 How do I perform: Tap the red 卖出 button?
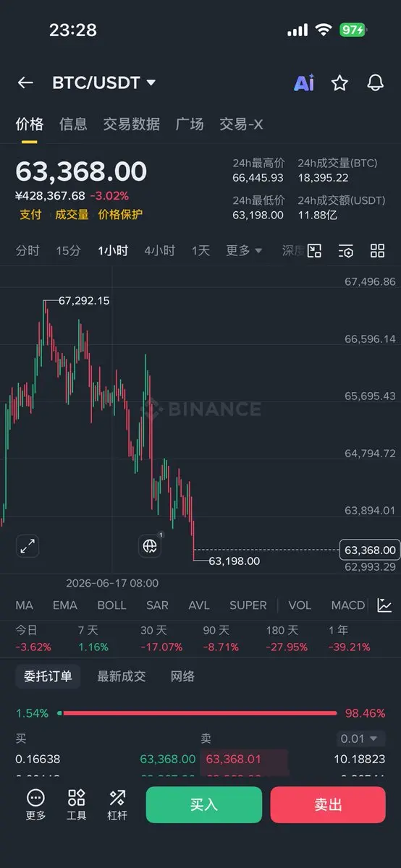click(328, 805)
